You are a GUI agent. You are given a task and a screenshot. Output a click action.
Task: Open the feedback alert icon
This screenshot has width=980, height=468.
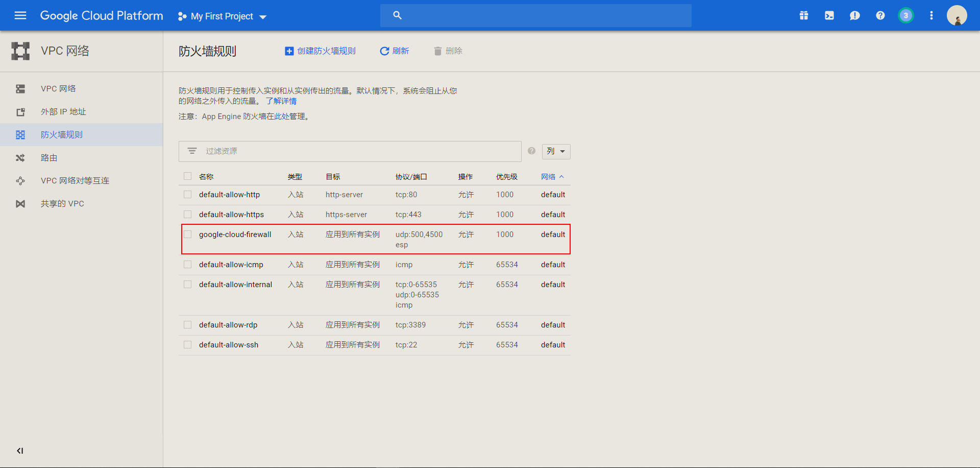tap(855, 15)
